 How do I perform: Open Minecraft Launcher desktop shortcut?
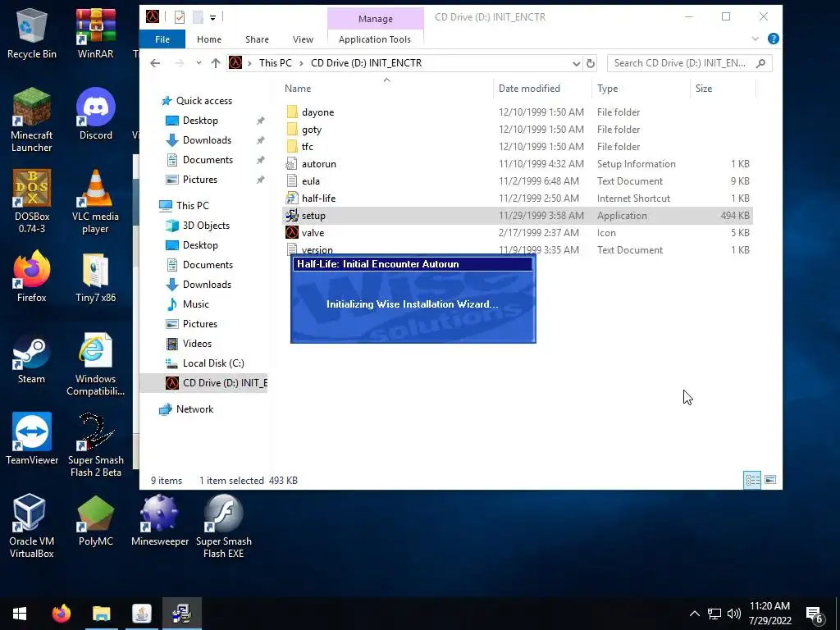pyautogui.click(x=32, y=120)
